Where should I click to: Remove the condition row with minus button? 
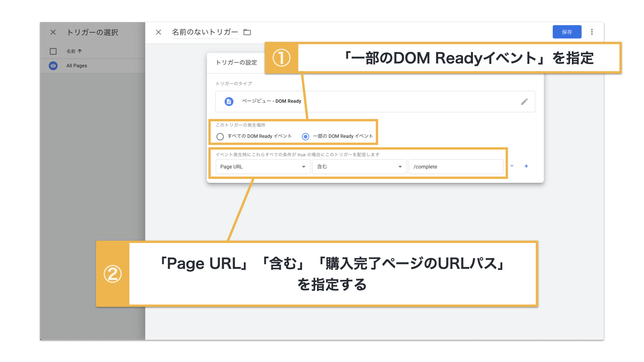pyautogui.click(x=512, y=166)
